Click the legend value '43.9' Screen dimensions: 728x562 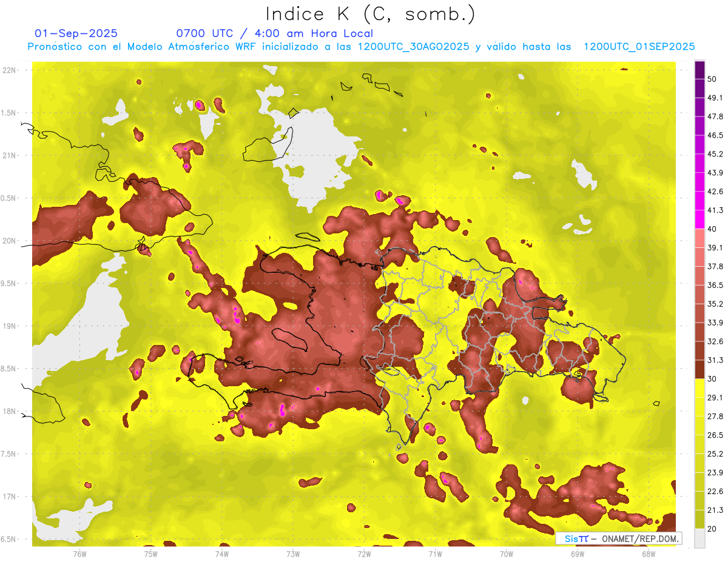tap(715, 173)
